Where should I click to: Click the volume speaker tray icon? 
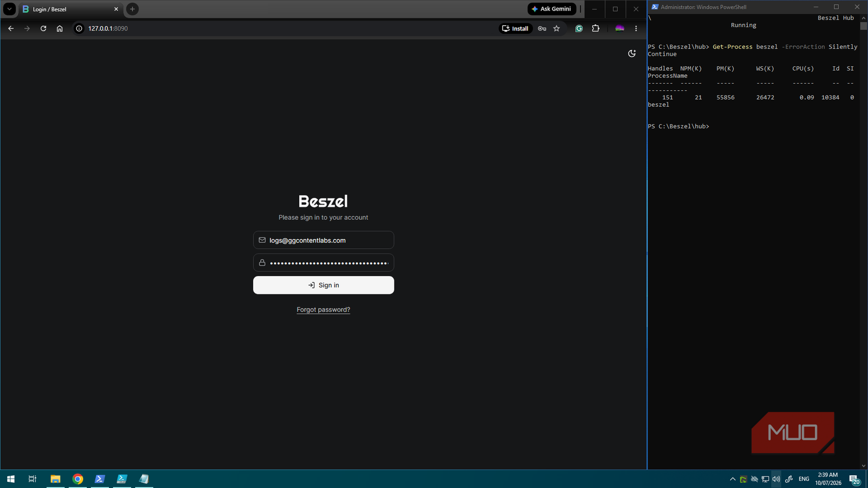pyautogui.click(x=776, y=479)
